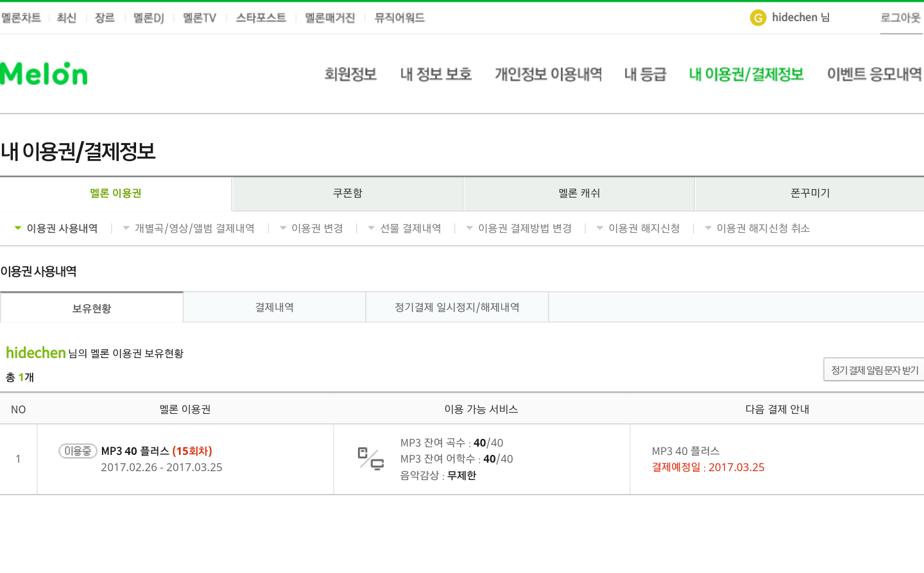The width and height of the screenshot is (924, 573).
Task: Click 음악감상 무제한 text
Action: [438, 475]
